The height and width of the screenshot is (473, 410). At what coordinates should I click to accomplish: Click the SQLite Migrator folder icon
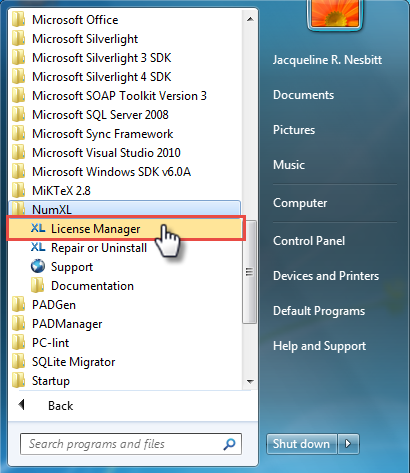[19, 362]
